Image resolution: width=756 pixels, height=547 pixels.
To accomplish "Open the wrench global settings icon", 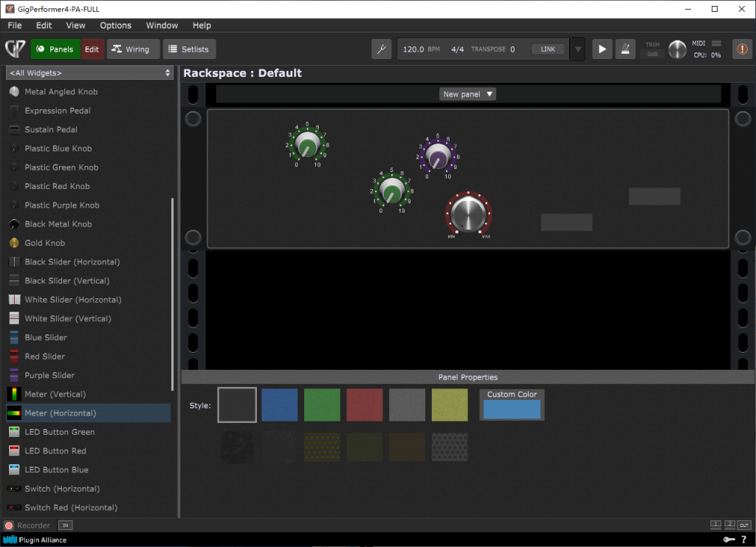I will pos(382,49).
